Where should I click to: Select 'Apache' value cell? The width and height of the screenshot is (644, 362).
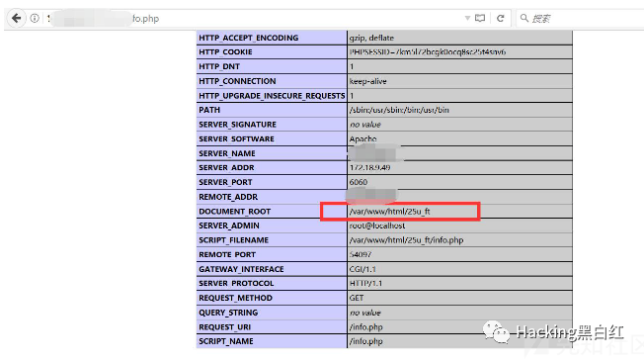(459, 138)
